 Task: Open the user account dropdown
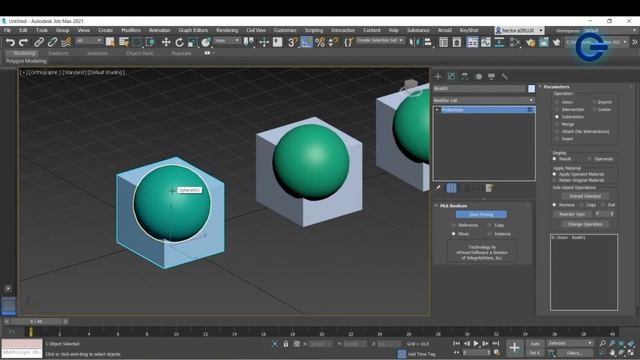[x=519, y=31]
